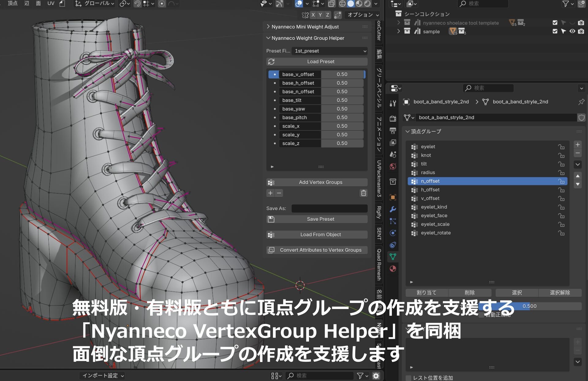Toggle the sample collection eye visibility
This screenshot has height=381, width=588.
pos(572,31)
